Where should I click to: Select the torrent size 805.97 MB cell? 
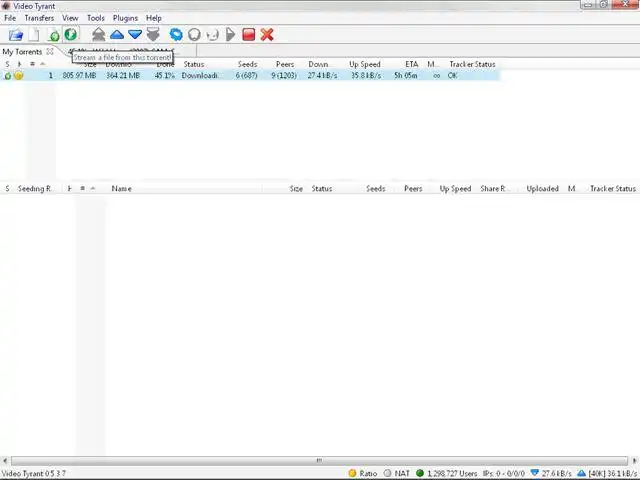coord(79,76)
